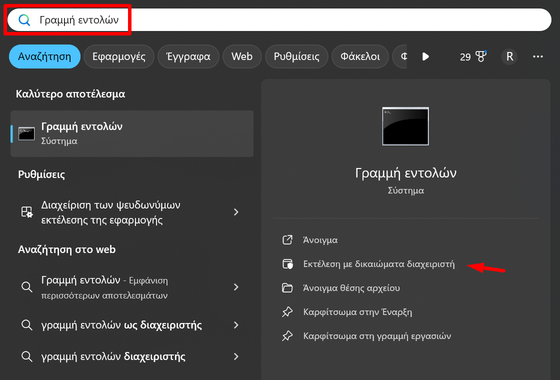Click the pin icon for Καρφίτσωμα στην Έναρξη

pos(288,312)
